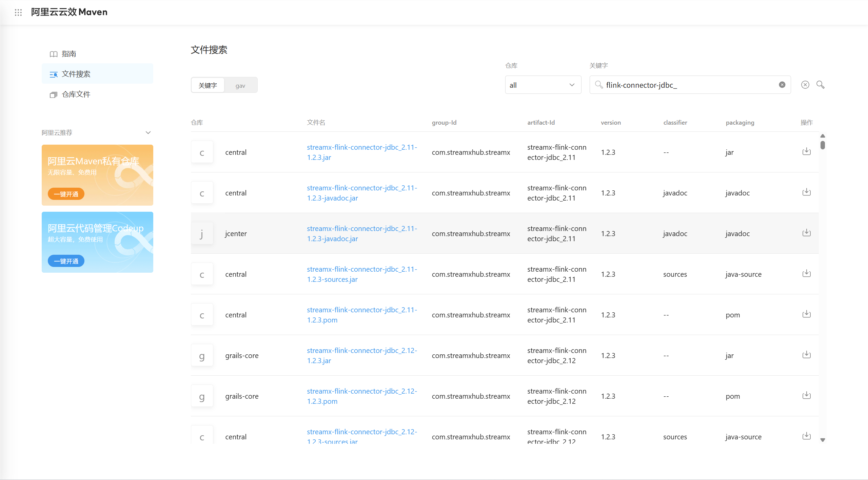Download streamx-flink-connector-jdbc_2.11-1.2.3.jar
This screenshot has width=868, height=480.
tap(807, 151)
